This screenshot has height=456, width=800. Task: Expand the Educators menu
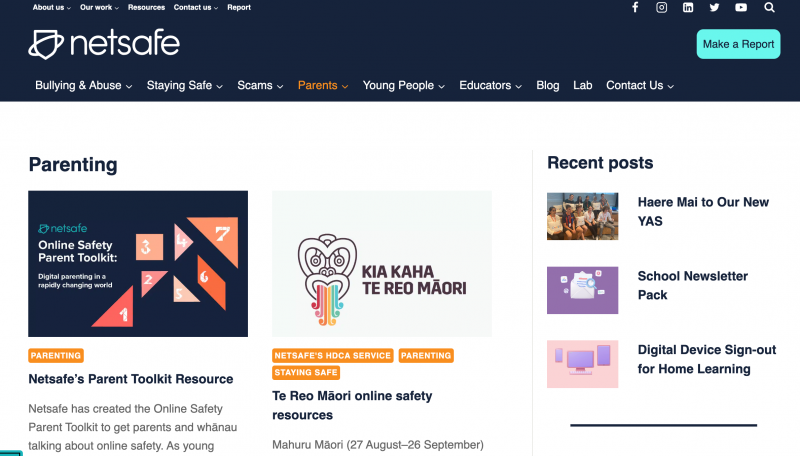[x=490, y=86]
